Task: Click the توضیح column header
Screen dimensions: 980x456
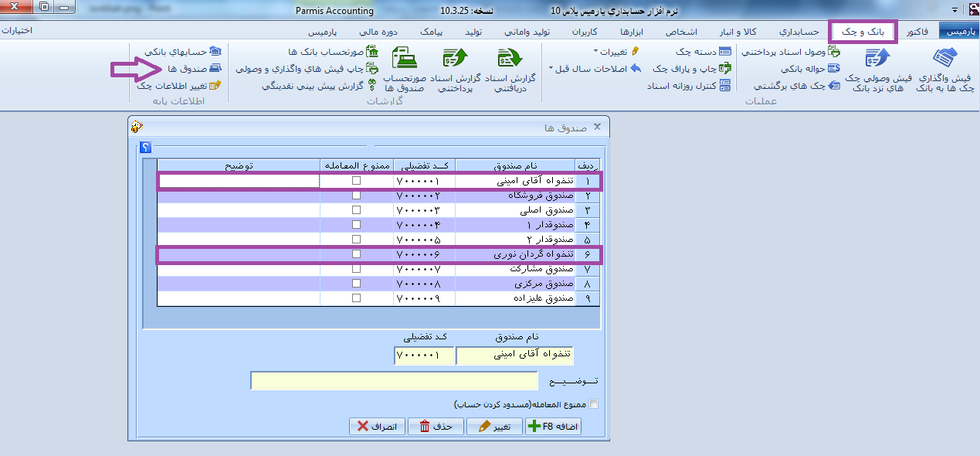Action: (239, 165)
